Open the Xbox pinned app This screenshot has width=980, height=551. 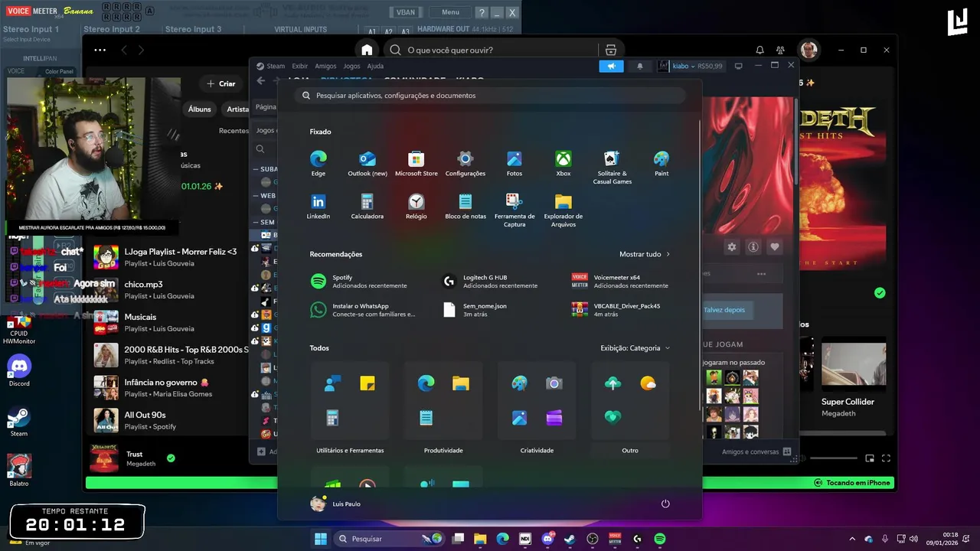pyautogui.click(x=563, y=163)
